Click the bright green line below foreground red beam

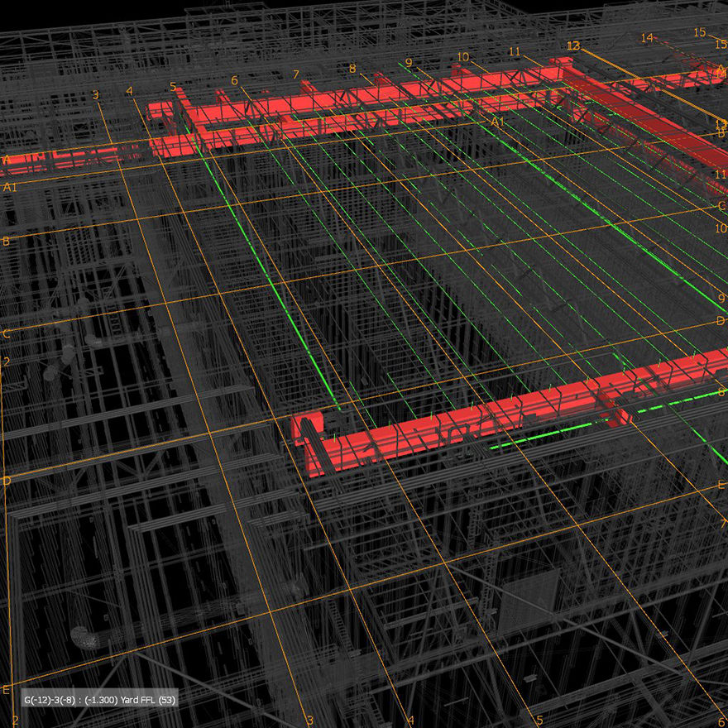(579, 426)
